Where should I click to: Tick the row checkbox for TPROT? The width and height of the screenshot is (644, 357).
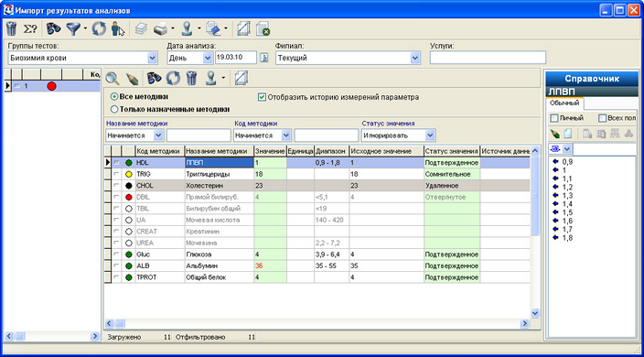117,277
